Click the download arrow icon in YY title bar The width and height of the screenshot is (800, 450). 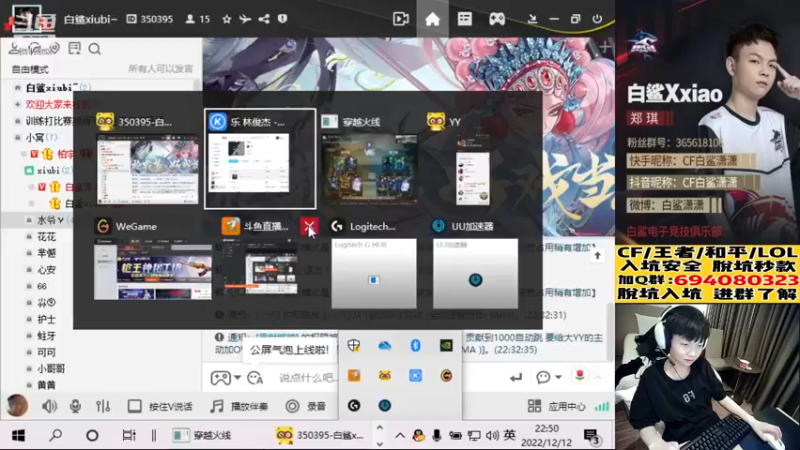pyautogui.click(x=532, y=19)
